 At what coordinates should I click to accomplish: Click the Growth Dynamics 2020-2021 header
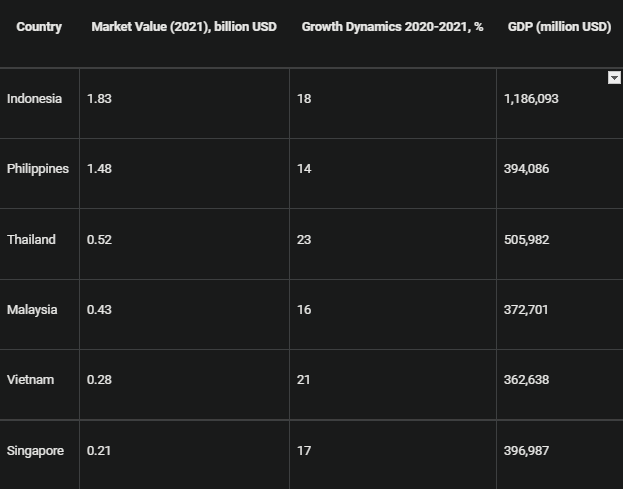tap(392, 27)
